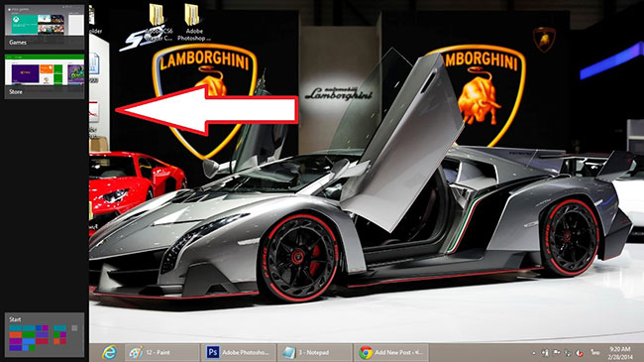
Task: Switch to the Store app thumbnail
Action: tap(45, 76)
